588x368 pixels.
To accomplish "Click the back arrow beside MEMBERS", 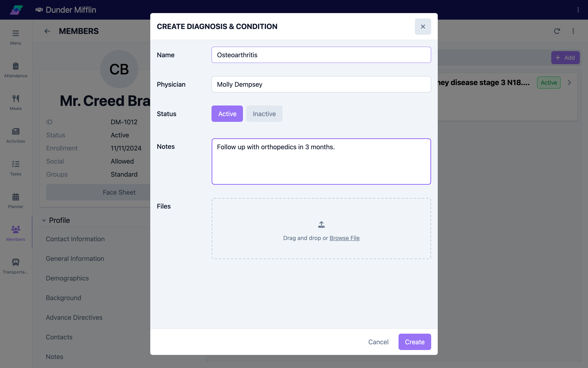I will click(47, 31).
